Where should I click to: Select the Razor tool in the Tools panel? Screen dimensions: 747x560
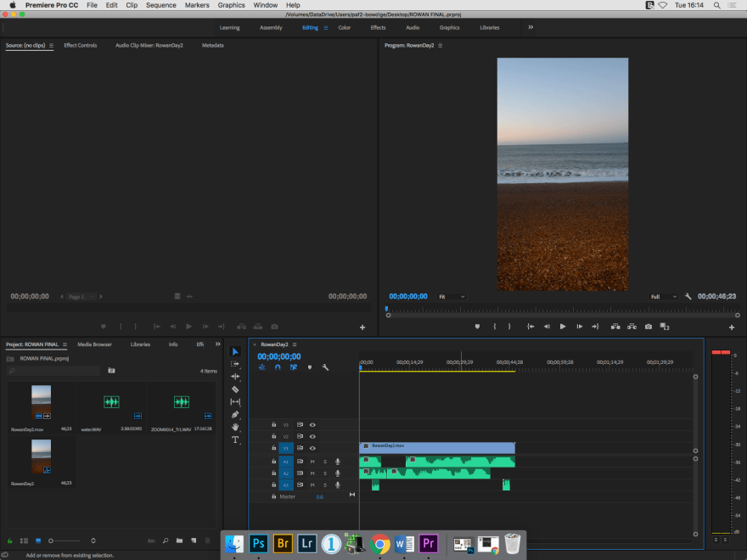pyautogui.click(x=235, y=389)
